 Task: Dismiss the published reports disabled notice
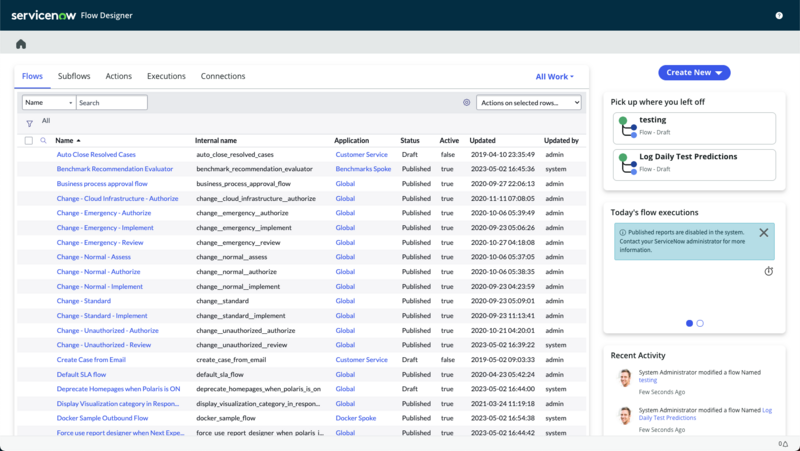coord(763,233)
